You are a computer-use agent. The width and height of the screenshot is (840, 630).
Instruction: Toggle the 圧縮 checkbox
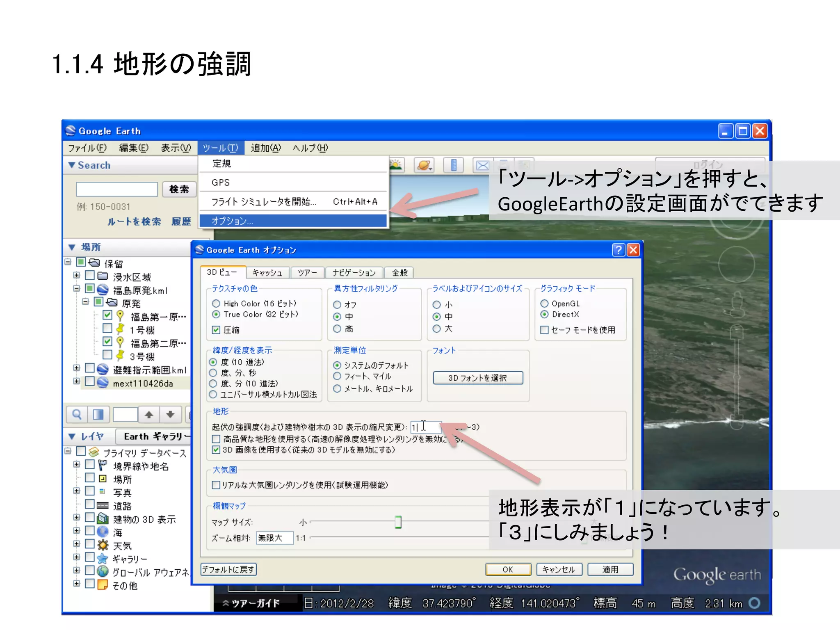coord(216,330)
